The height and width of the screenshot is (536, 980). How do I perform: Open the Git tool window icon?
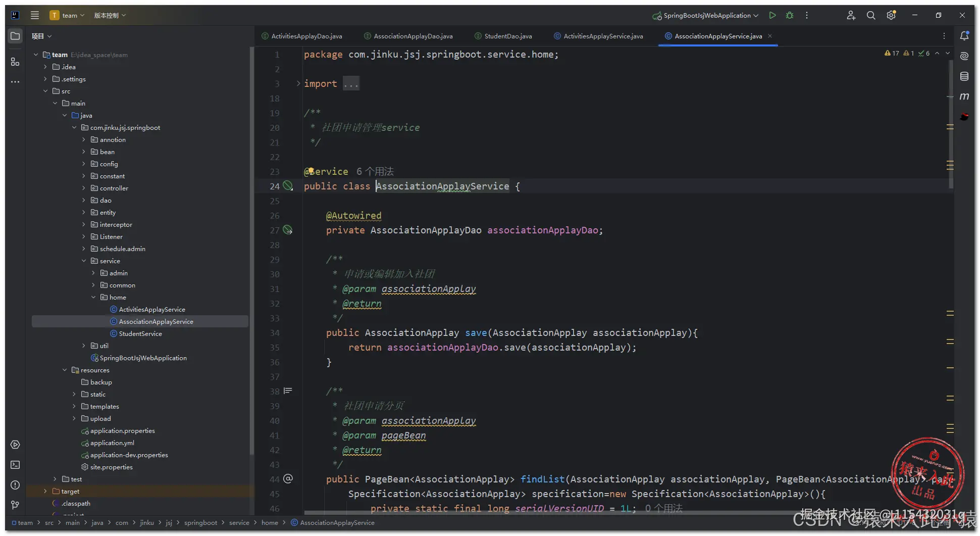tap(15, 505)
